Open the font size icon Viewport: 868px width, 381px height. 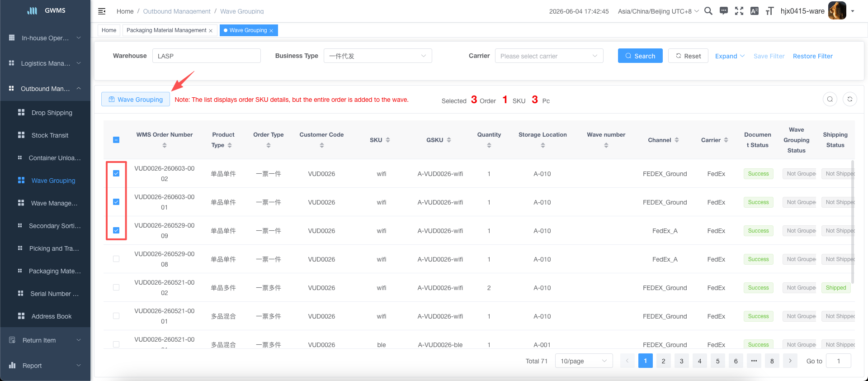click(769, 11)
